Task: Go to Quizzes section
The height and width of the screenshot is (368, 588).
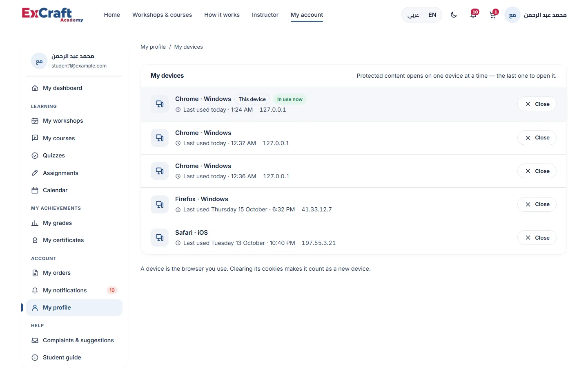Action: click(x=74, y=155)
